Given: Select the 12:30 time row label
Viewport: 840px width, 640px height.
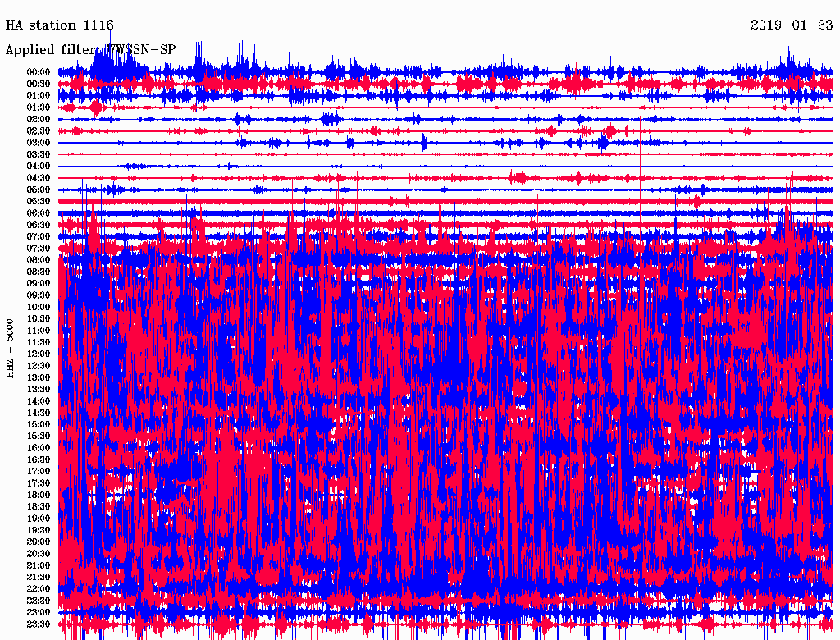Looking at the screenshot, I should coord(39,366).
